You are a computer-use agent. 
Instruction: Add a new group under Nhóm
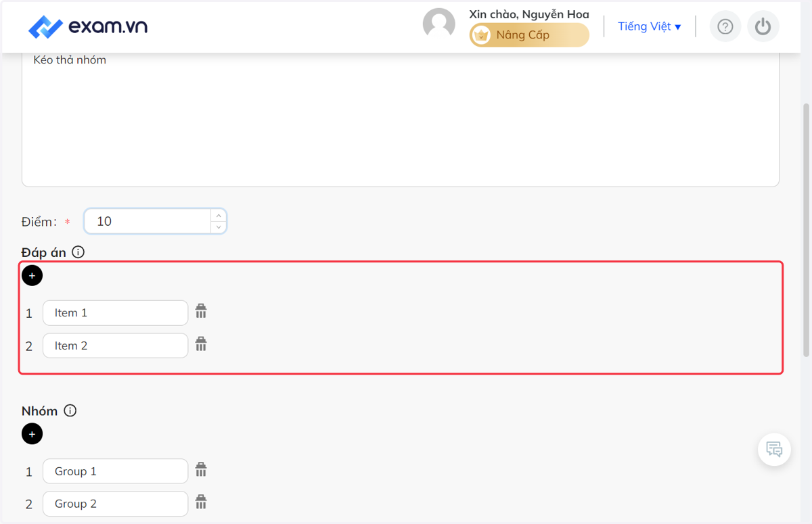(32, 434)
